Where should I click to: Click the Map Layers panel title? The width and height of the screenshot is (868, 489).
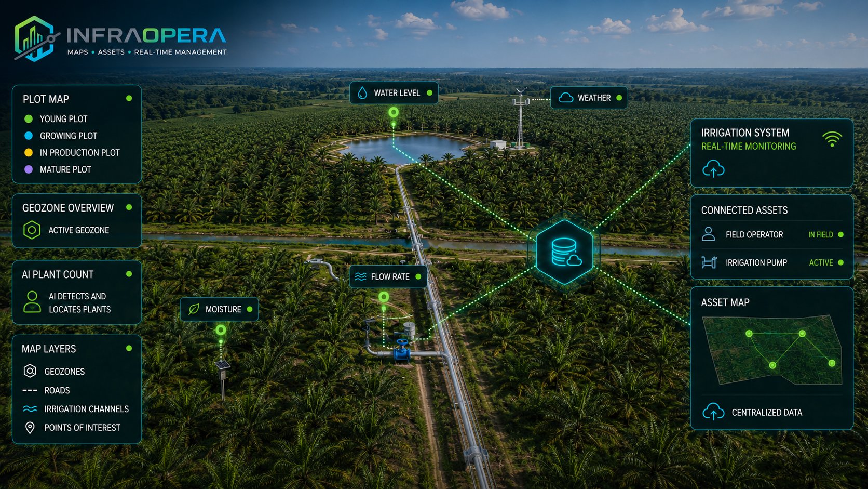click(x=49, y=349)
